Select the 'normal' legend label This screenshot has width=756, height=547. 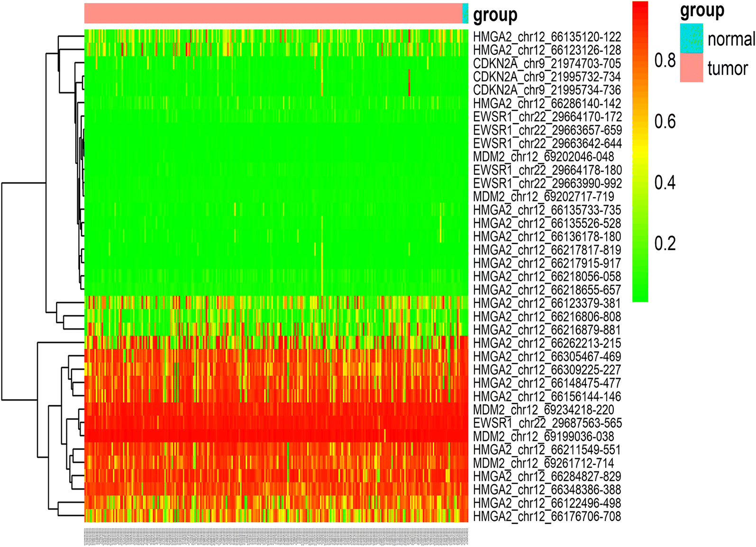(x=731, y=39)
